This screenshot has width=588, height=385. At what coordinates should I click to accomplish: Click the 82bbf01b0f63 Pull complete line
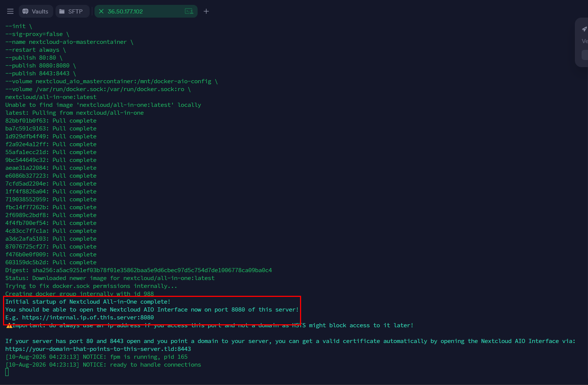coord(51,121)
